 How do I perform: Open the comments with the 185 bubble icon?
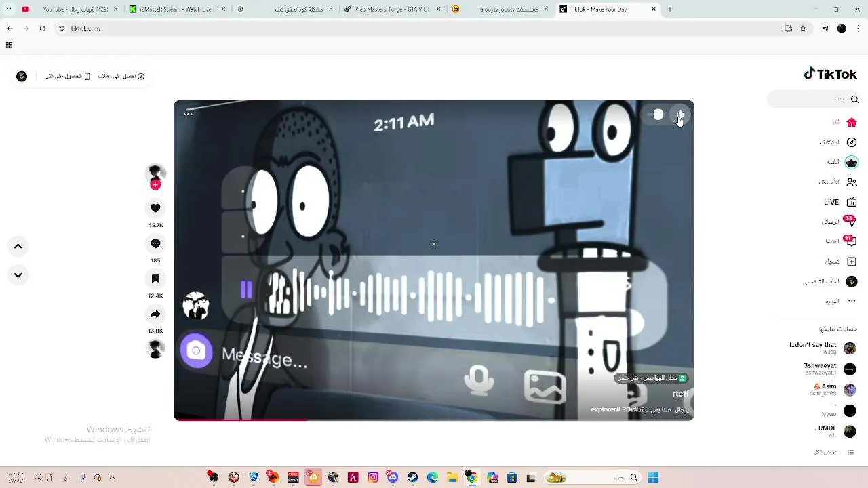point(155,243)
